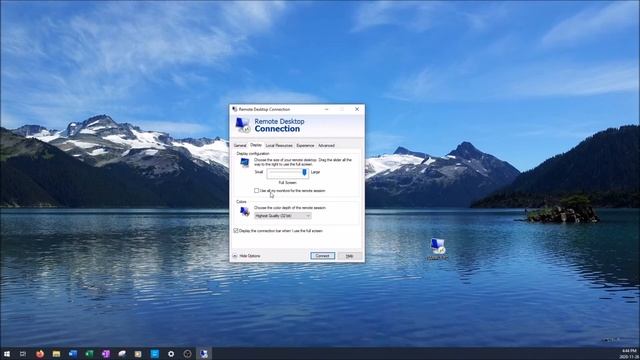Click the Remote Desktop Connection title bar icon
This screenshot has height=360, width=640.
pyautogui.click(x=235, y=109)
